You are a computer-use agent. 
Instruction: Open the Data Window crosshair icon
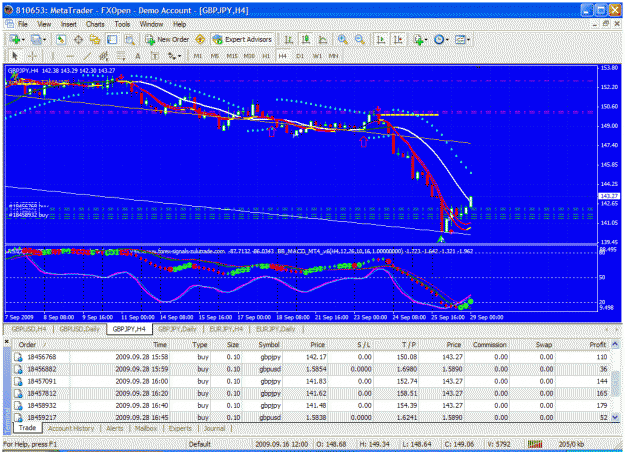pos(78,39)
